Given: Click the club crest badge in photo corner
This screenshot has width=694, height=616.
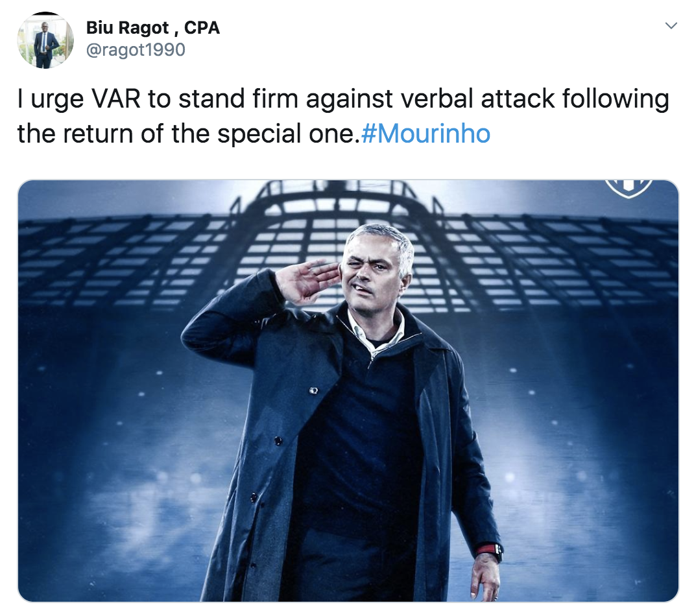Looking at the screenshot, I should 628,187.
